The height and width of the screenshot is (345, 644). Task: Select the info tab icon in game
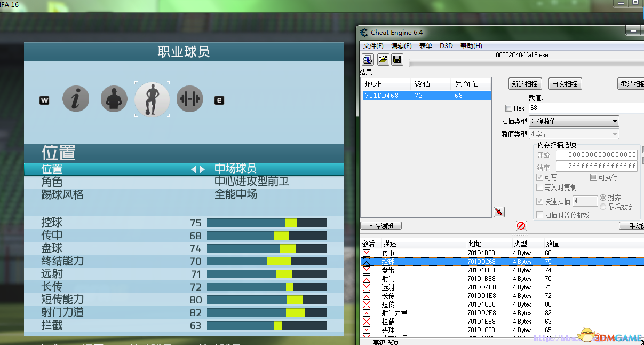click(x=76, y=99)
